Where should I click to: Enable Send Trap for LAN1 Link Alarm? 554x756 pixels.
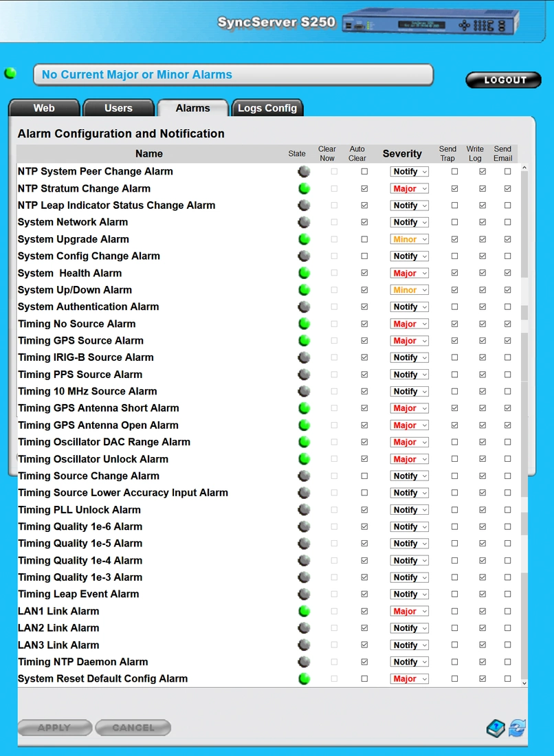(454, 612)
